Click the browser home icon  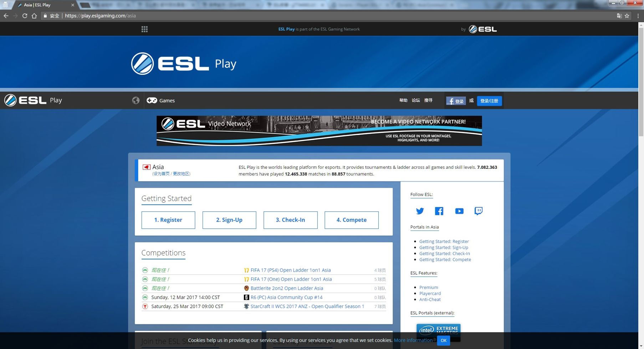34,16
